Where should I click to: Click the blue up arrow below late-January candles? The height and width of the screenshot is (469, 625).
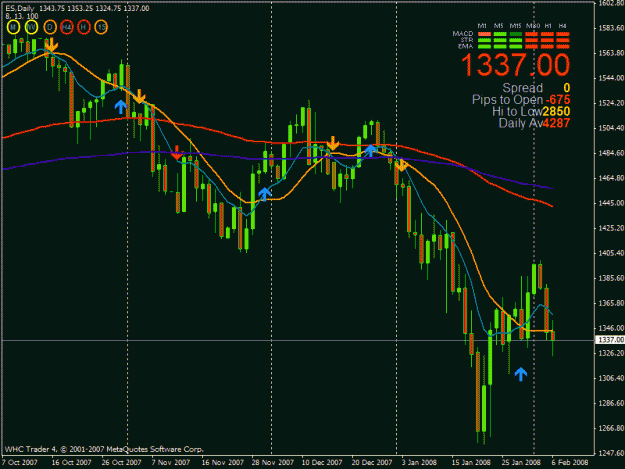click(x=521, y=374)
